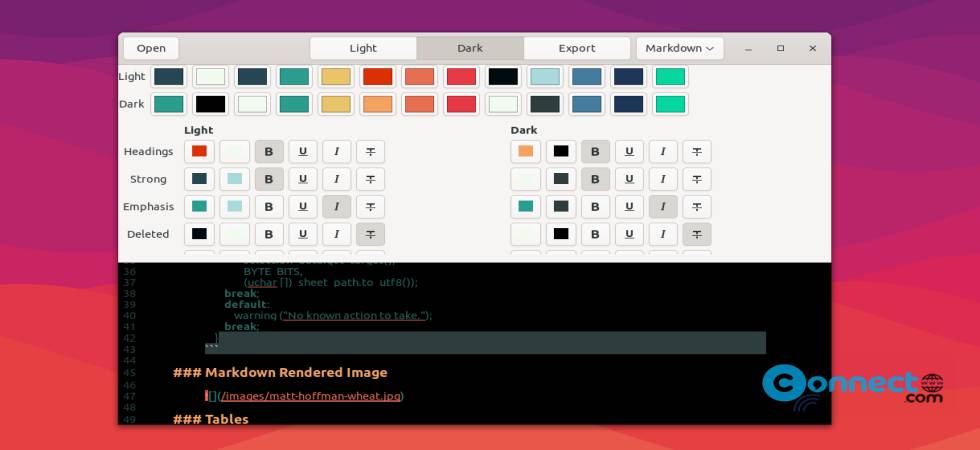This screenshot has height=450, width=980.
Task: Choose Light Headings foreground color
Action: tap(199, 151)
